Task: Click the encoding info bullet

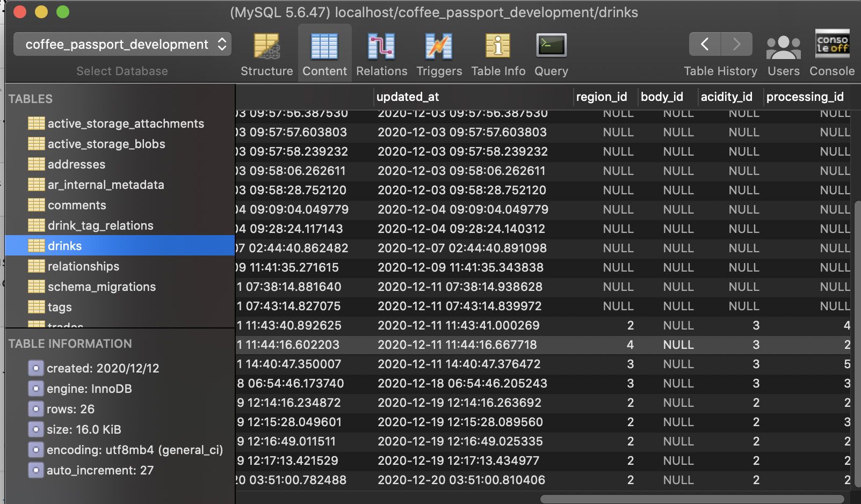Action: pyautogui.click(x=35, y=450)
